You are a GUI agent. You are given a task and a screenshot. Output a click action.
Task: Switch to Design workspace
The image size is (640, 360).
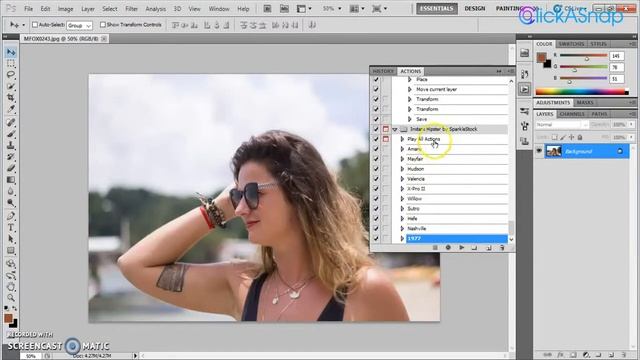pyautogui.click(x=475, y=8)
